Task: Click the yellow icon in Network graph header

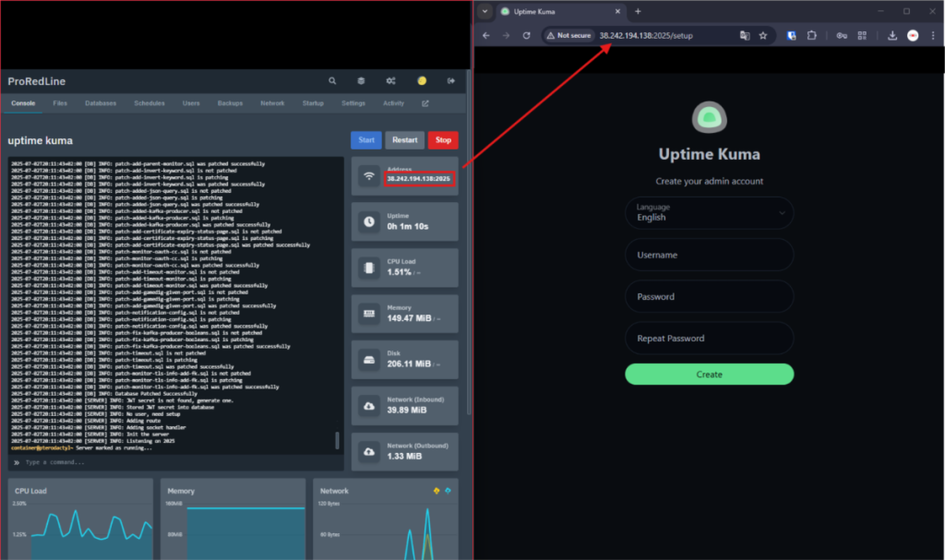Action: 437,491
